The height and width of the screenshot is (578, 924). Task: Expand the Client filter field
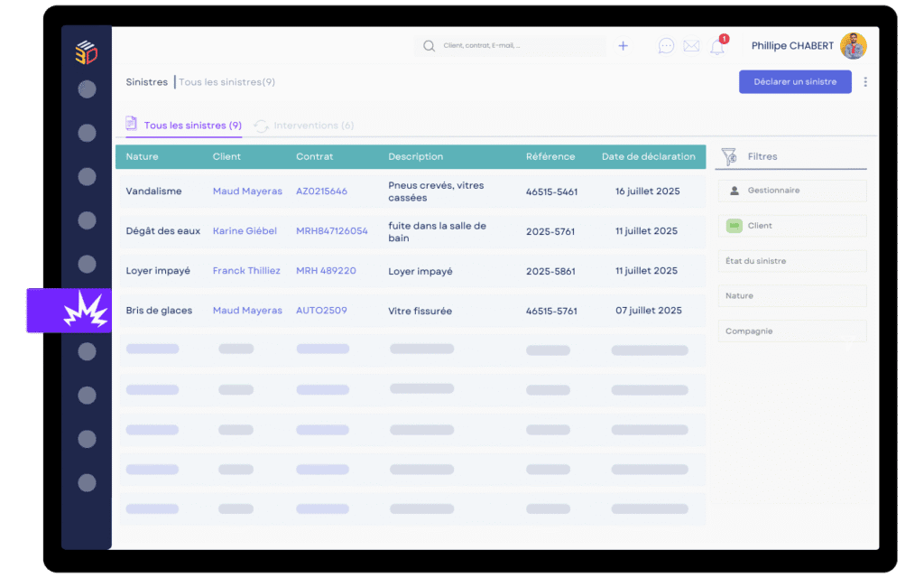click(x=792, y=226)
